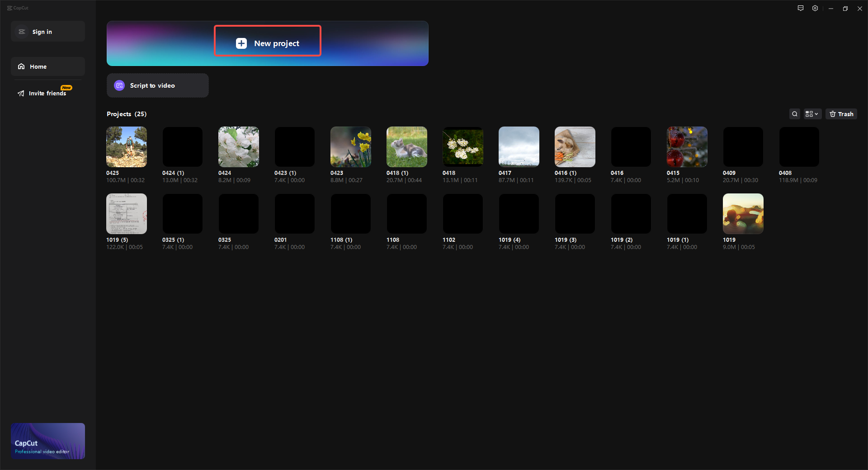Open the black 1108 project without suffix
868x470 pixels.
tap(407, 214)
